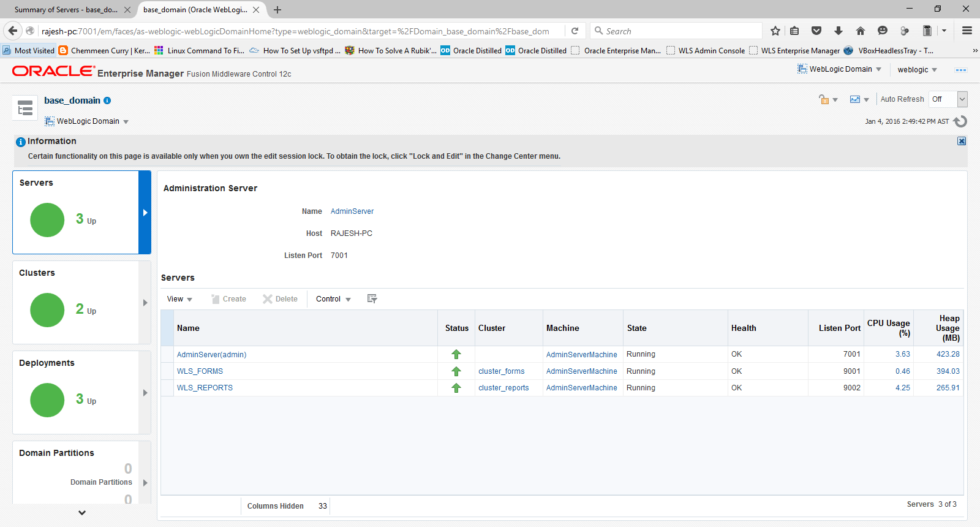Open the target navigation tree icon

[x=25, y=108]
